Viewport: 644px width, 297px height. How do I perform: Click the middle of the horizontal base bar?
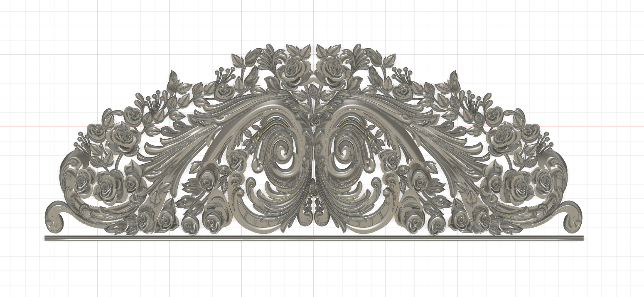(x=314, y=238)
